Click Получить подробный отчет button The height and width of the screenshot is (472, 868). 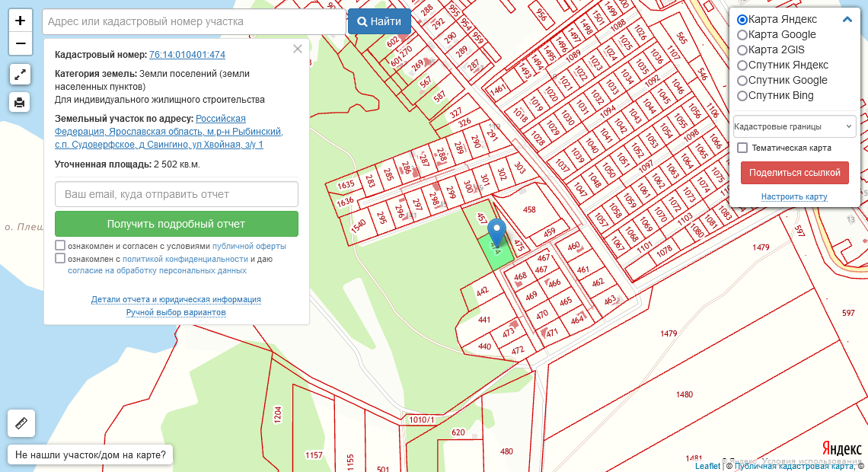click(177, 224)
